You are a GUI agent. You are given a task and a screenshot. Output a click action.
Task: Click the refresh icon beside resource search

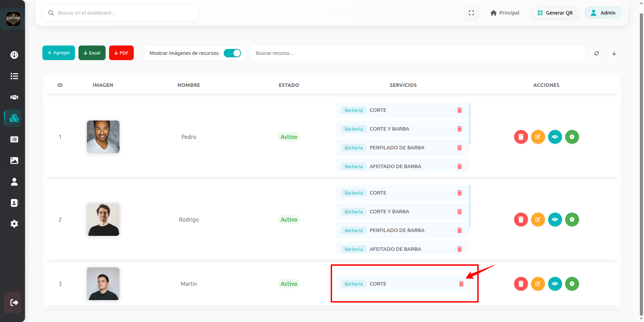(596, 53)
